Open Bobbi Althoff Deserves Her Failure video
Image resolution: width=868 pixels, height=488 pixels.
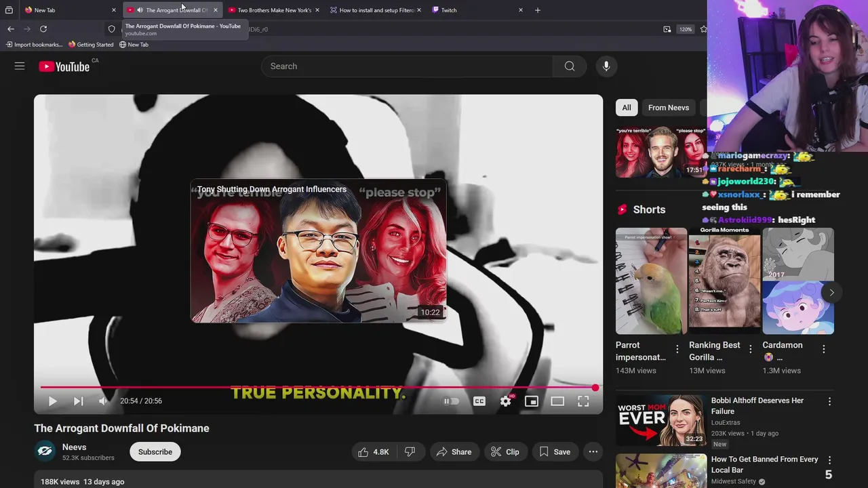[x=757, y=406]
